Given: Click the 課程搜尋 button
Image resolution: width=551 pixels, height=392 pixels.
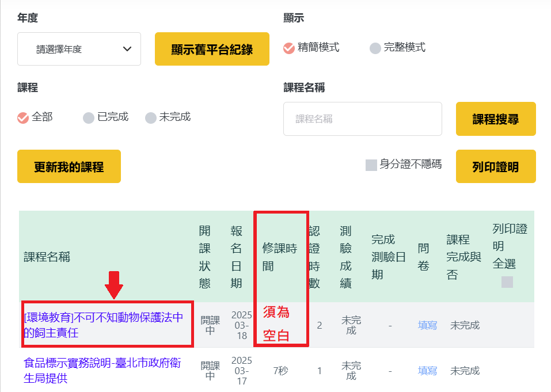Looking at the screenshot, I should coord(496,119).
